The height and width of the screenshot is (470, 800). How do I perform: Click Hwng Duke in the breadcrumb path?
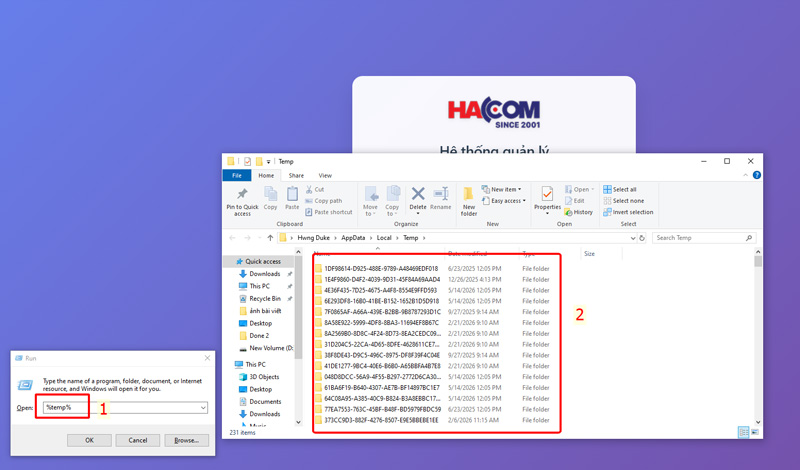tap(313, 238)
